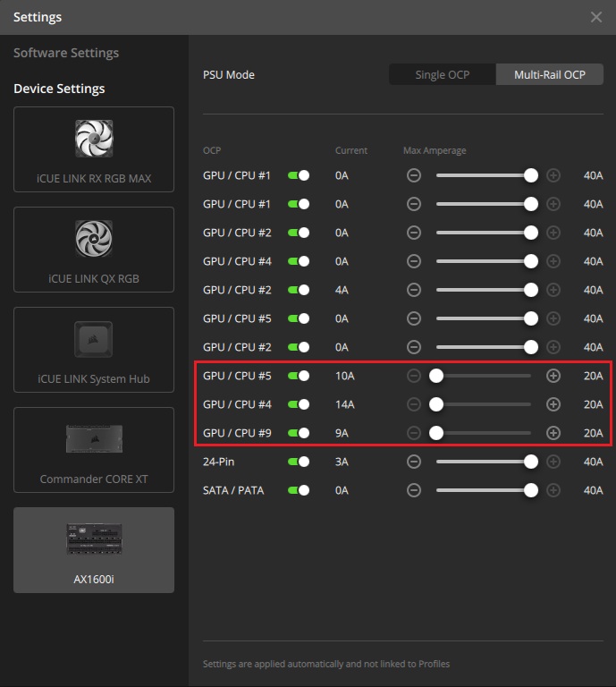Click the plus icon on GPU / CPU #2 drawing 4A
The image size is (616, 687).
[553, 290]
